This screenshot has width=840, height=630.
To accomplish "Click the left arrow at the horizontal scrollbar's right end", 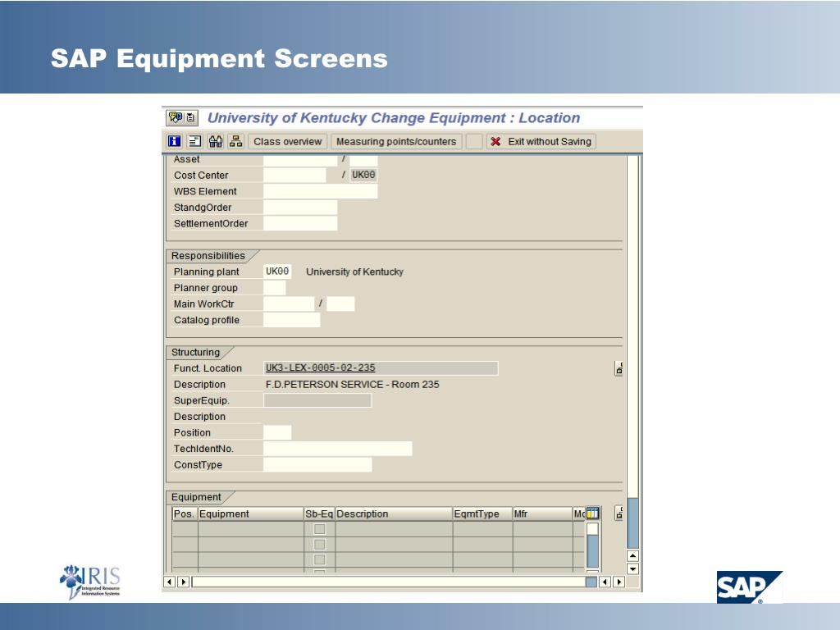I will coord(605,582).
